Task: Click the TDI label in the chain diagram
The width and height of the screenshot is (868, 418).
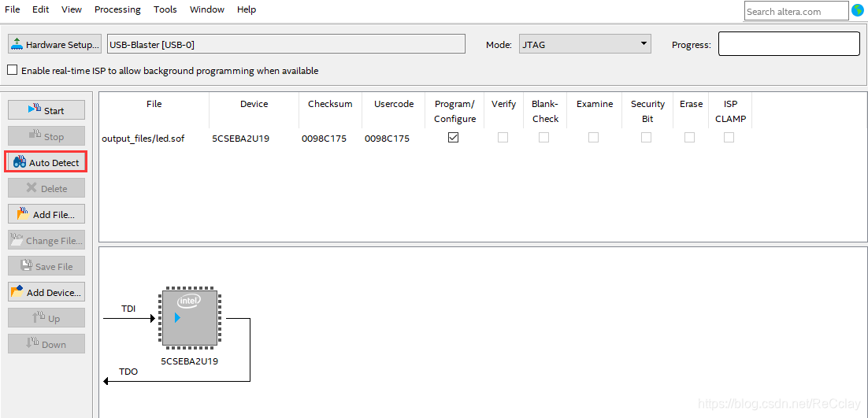Action: point(128,309)
